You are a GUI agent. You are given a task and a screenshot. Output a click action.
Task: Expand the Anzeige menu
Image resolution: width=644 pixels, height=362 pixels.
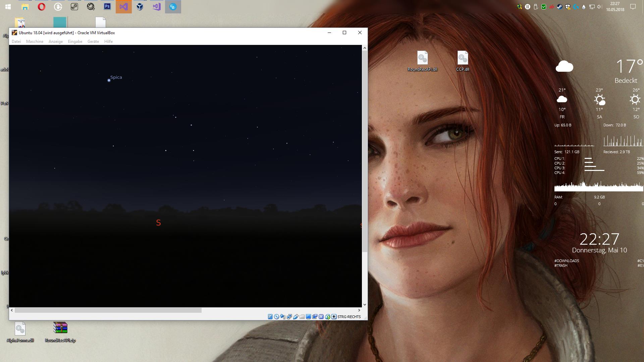coord(56,42)
